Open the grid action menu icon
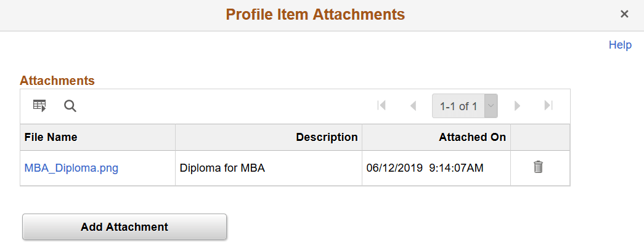 click(x=39, y=106)
